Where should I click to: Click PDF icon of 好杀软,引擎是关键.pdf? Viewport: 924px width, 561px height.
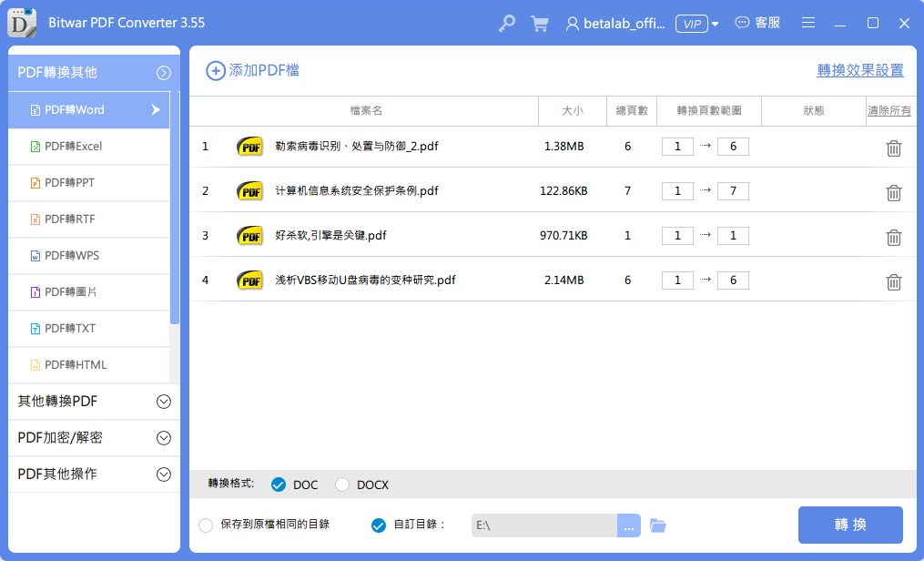[x=249, y=236]
